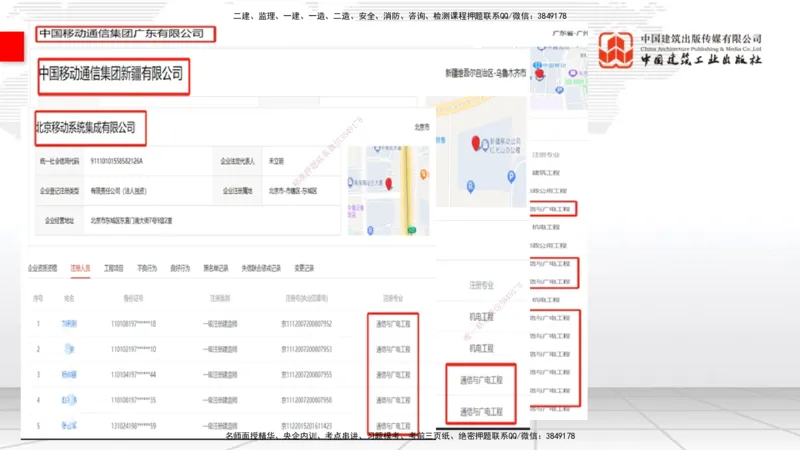Open the person name link in row 2
The width and height of the screenshot is (800, 450).
click(69, 349)
